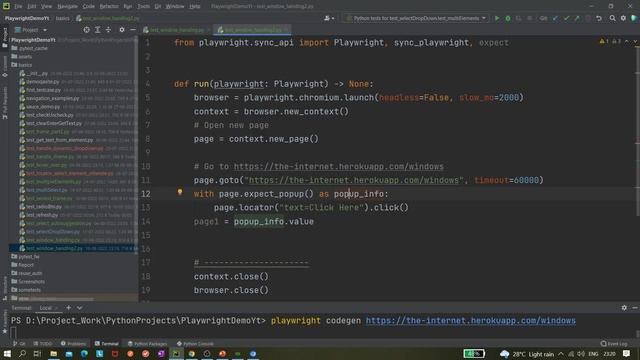The width and height of the screenshot is (640, 360).
Task: Click select opened file target icon
Action: 87,30
